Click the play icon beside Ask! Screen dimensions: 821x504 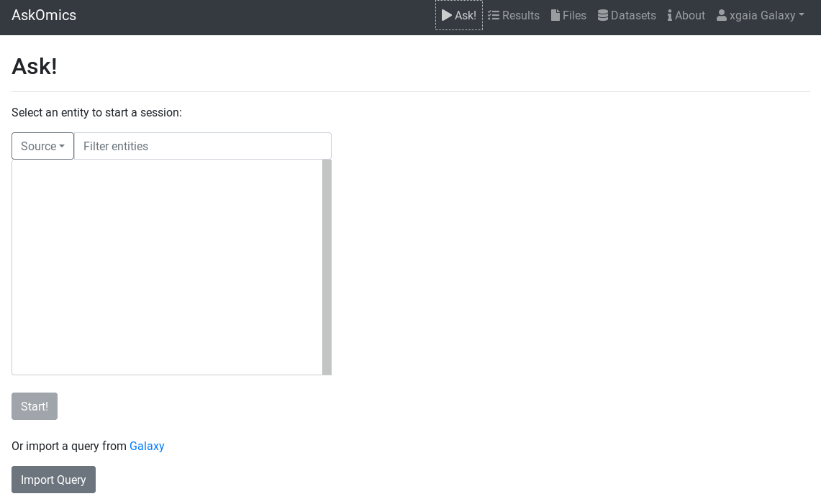[447, 15]
